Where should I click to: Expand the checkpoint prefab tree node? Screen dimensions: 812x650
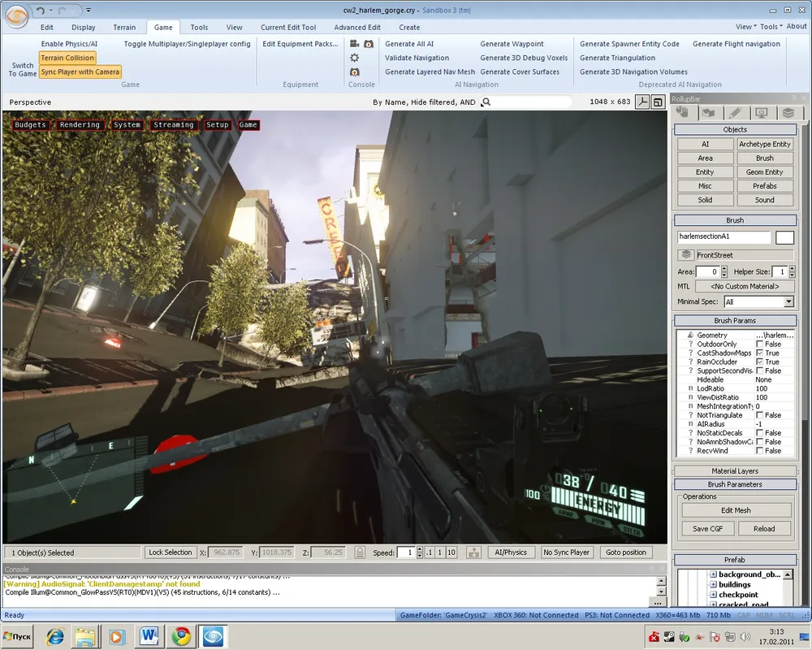(713, 595)
